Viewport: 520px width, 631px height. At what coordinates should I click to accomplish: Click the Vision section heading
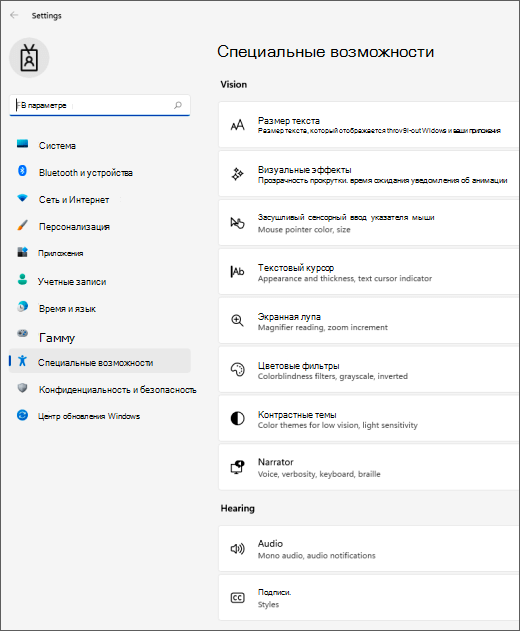coord(234,85)
